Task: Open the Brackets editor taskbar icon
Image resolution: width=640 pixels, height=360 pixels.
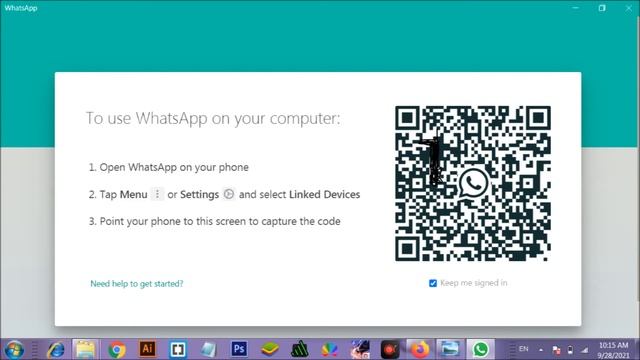Action: 178,350
